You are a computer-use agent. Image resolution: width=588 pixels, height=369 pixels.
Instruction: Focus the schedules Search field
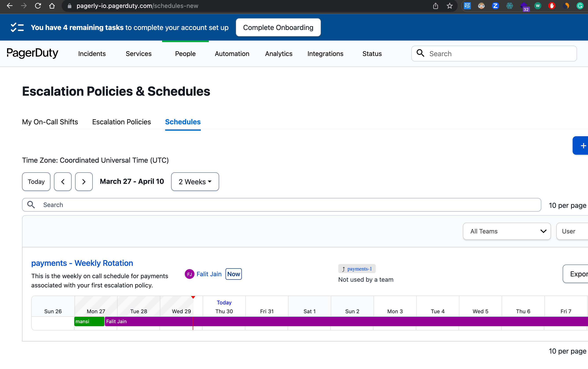click(282, 205)
